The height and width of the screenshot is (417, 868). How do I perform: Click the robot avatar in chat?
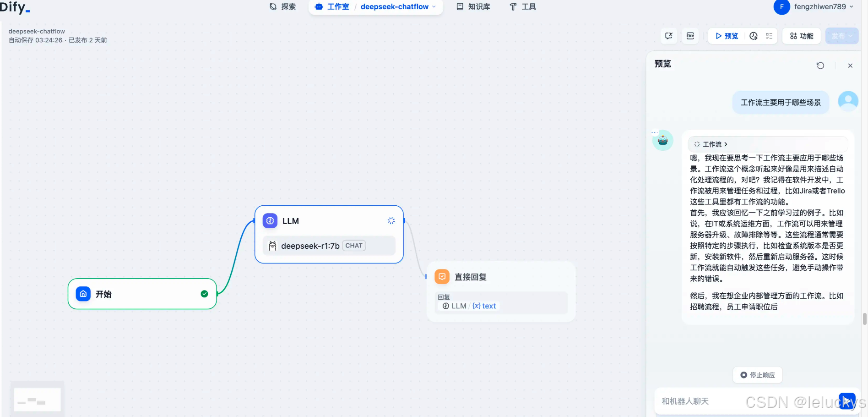point(662,140)
